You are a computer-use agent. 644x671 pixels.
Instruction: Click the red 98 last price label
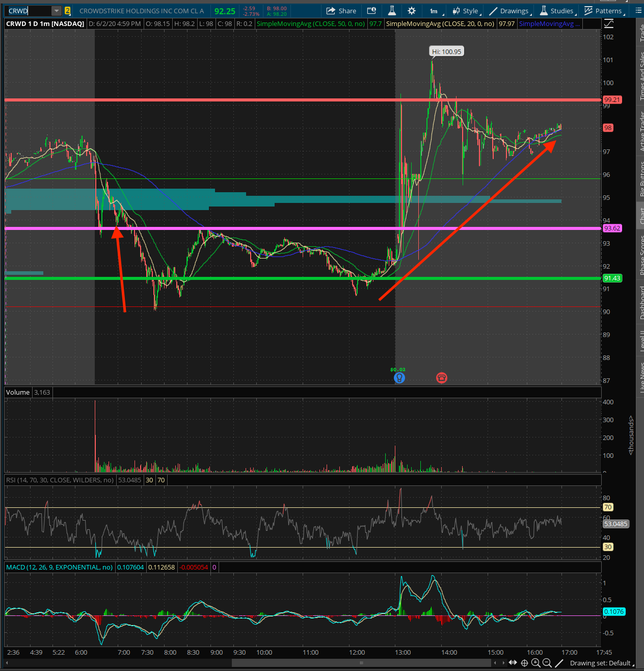coord(608,127)
